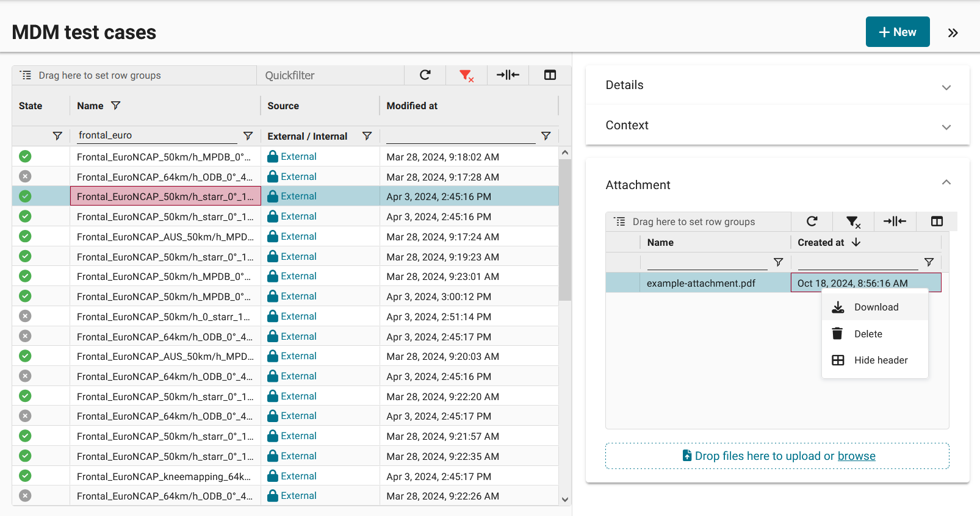The height and width of the screenshot is (516, 980).
Task: Click External link in row 9:20:03 AM
Action: [298, 356]
